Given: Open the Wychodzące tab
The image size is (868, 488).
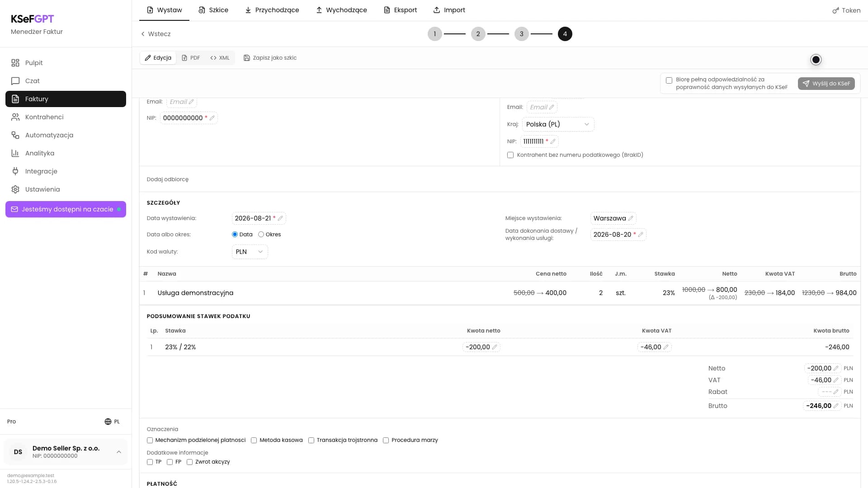Looking at the screenshot, I should coord(341,10).
